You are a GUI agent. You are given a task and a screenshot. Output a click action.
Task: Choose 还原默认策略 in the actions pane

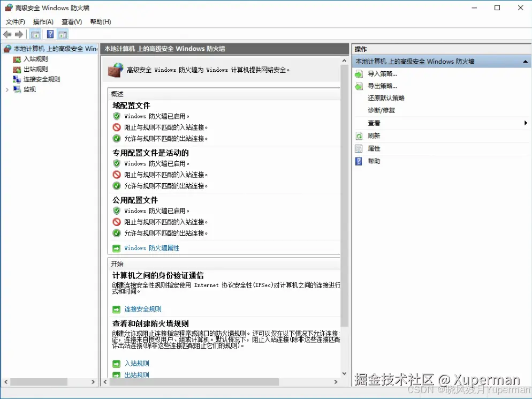click(386, 98)
